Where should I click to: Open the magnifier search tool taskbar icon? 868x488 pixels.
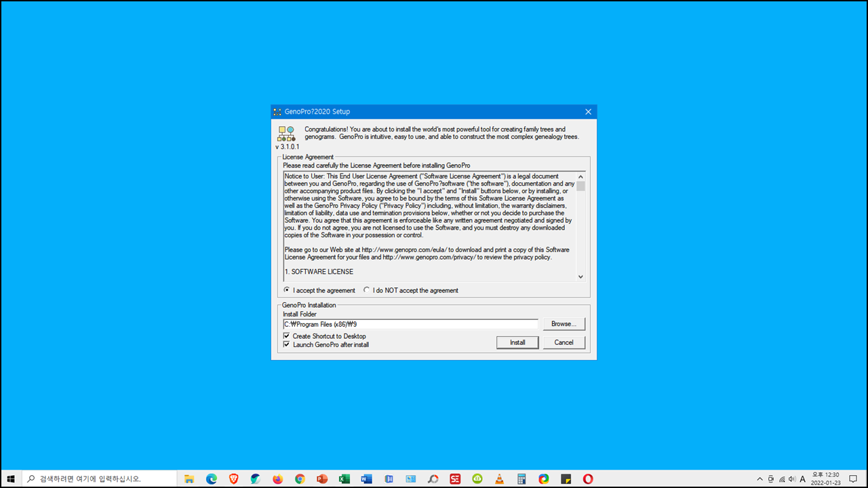click(433, 479)
